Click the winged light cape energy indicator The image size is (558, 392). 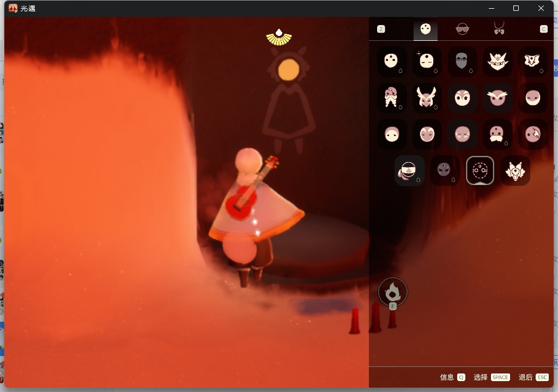(x=279, y=38)
